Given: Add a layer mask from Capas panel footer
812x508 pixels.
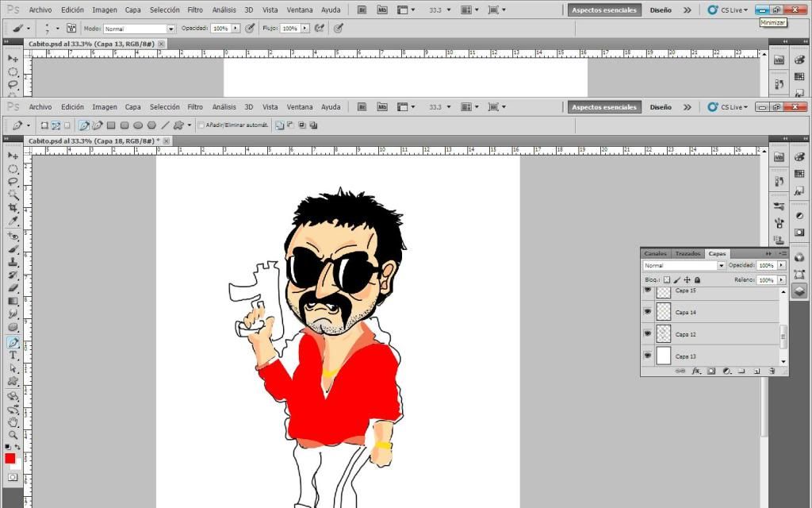Looking at the screenshot, I should point(711,371).
